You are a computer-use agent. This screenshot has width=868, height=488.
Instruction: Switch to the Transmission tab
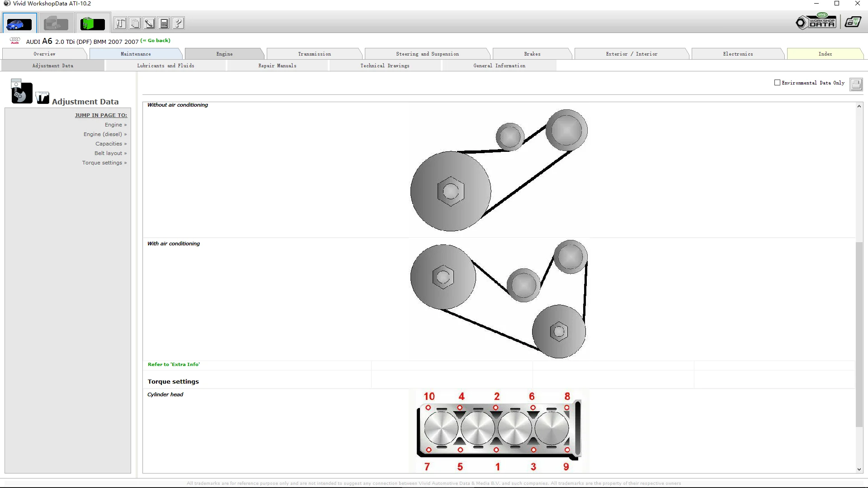click(314, 54)
